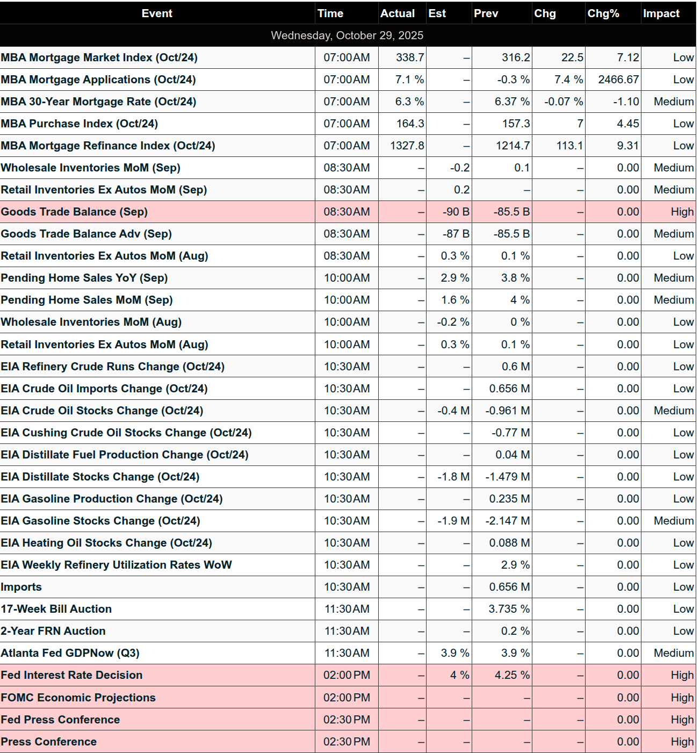Screen dimensions: 700x753
Task: Click the Pending Home Sales YoY event
Action: 84,278
